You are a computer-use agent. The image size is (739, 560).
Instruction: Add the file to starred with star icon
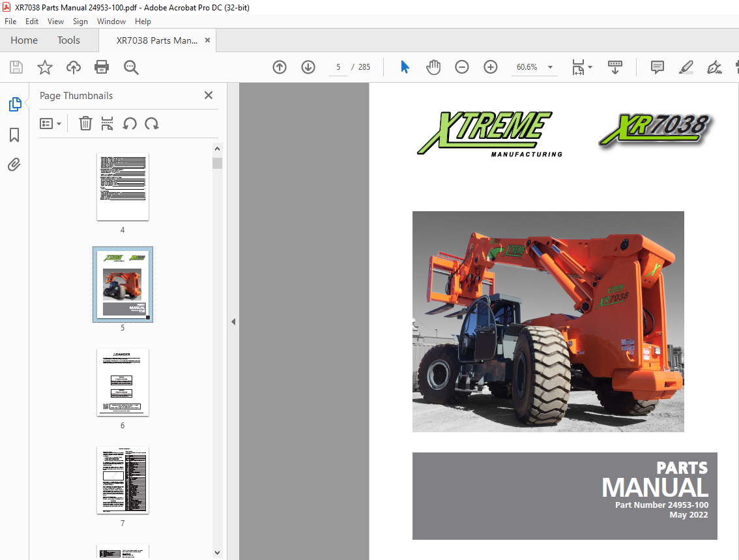(45, 67)
